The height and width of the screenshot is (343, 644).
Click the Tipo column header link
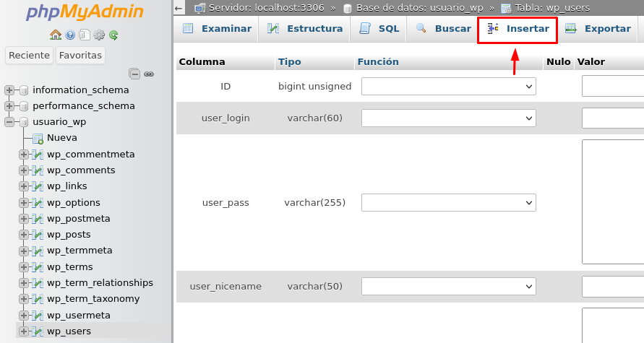click(290, 62)
